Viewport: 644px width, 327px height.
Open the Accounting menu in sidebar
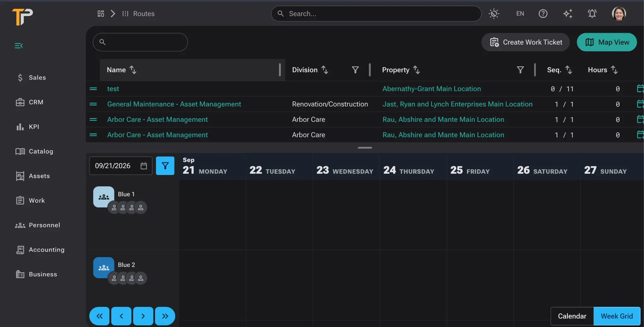pyautogui.click(x=40, y=250)
